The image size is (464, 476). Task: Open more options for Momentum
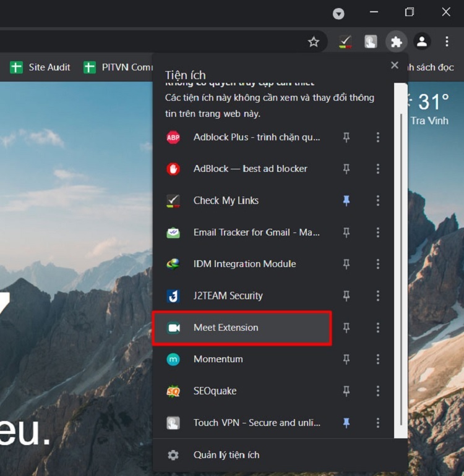click(378, 359)
